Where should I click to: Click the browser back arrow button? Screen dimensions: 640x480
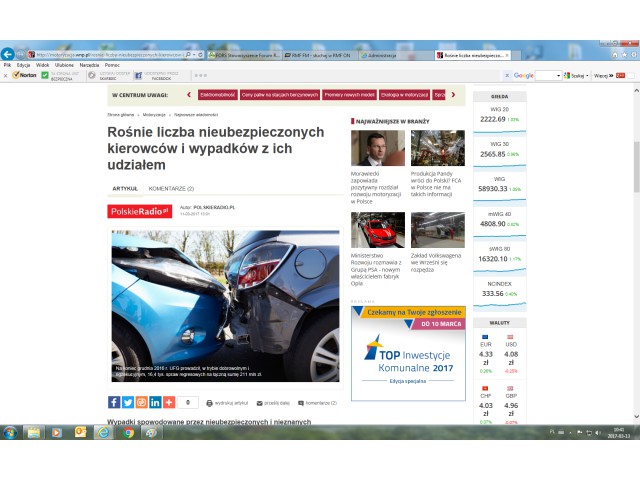[8, 54]
